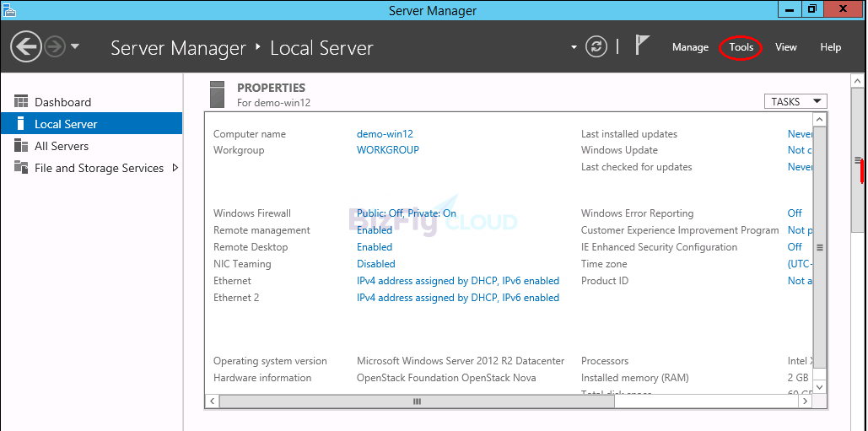The image size is (868, 431).
Task: Click the Server Manager breadcrumb title
Action: pyautogui.click(x=178, y=47)
